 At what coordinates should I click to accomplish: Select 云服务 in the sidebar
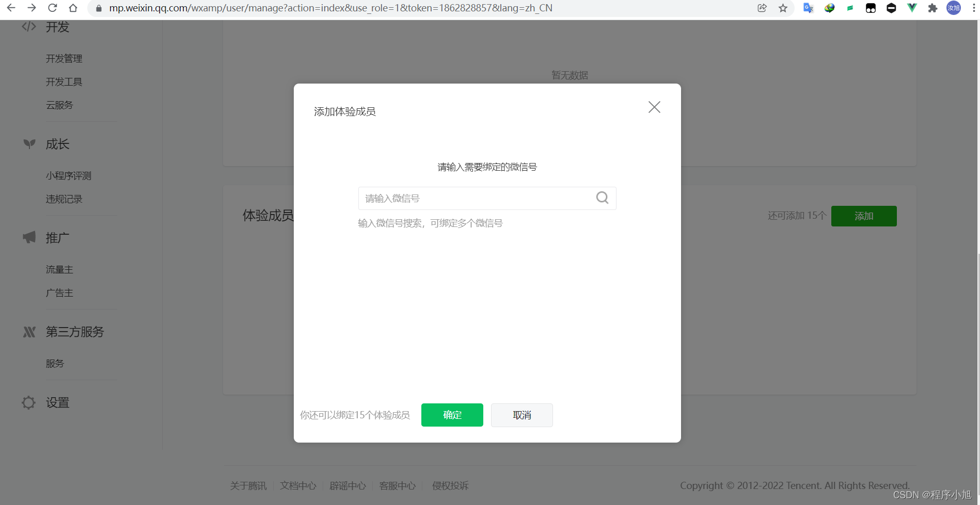click(x=59, y=105)
